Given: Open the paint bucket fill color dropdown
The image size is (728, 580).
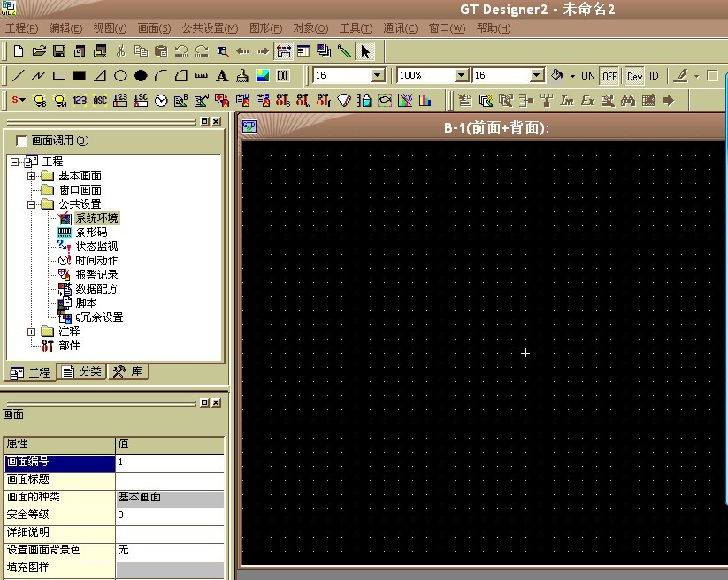Looking at the screenshot, I should pyautogui.click(x=573, y=76).
